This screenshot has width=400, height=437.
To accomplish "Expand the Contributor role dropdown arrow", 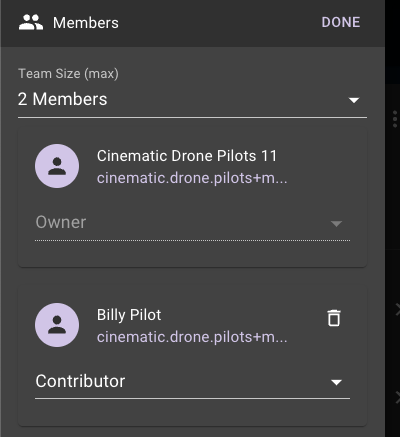I will coord(336,382).
